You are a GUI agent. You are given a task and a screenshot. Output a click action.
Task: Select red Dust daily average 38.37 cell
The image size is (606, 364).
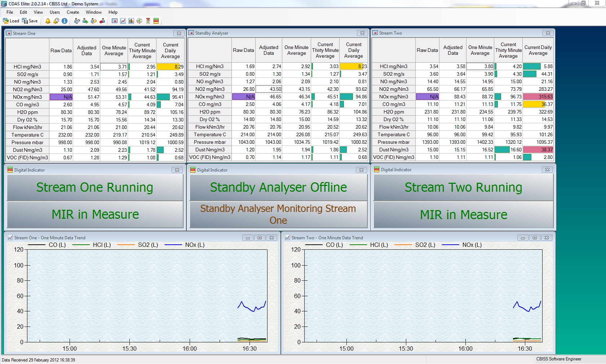(x=538, y=150)
